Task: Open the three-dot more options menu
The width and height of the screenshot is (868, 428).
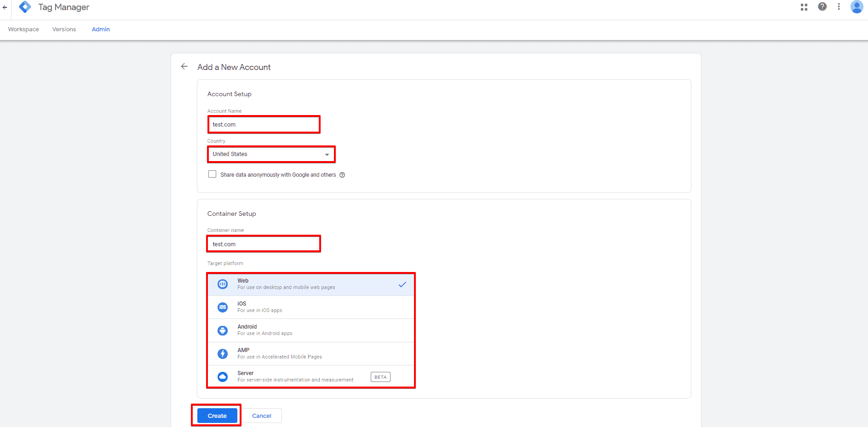Action: coord(839,6)
